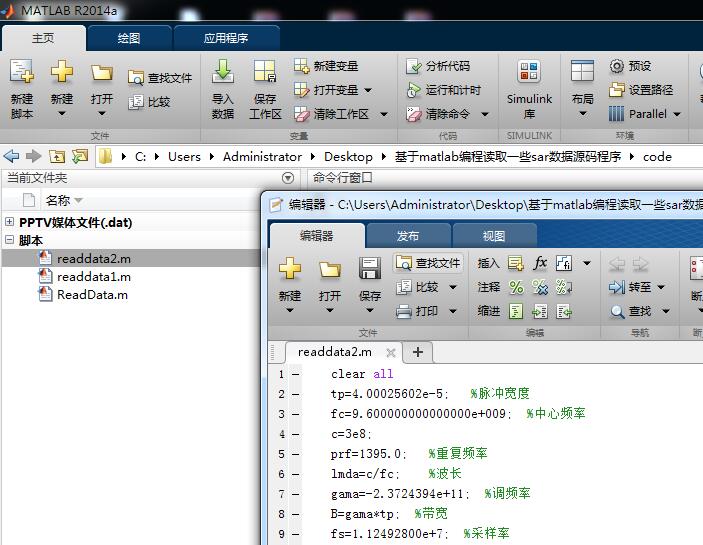Click the yellow plus New icon in main ribbon
703x545 pixels.
(61, 72)
